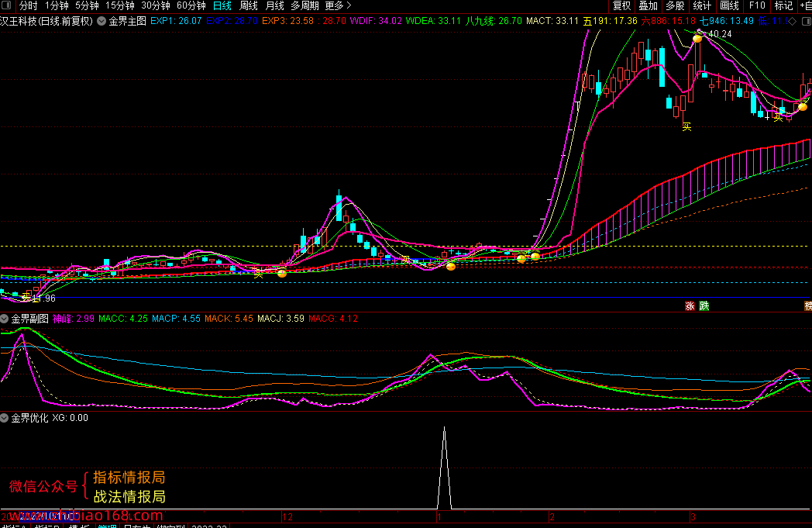Screen dimensions: 812x528
Task: Click the 多股 multi-stock button
Action: (676, 5)
